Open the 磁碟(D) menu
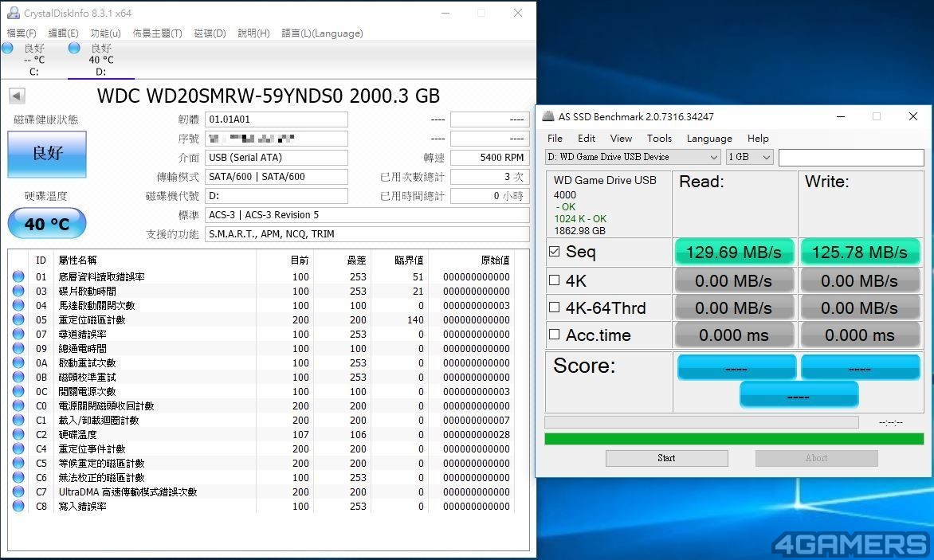 click(210, 33)
